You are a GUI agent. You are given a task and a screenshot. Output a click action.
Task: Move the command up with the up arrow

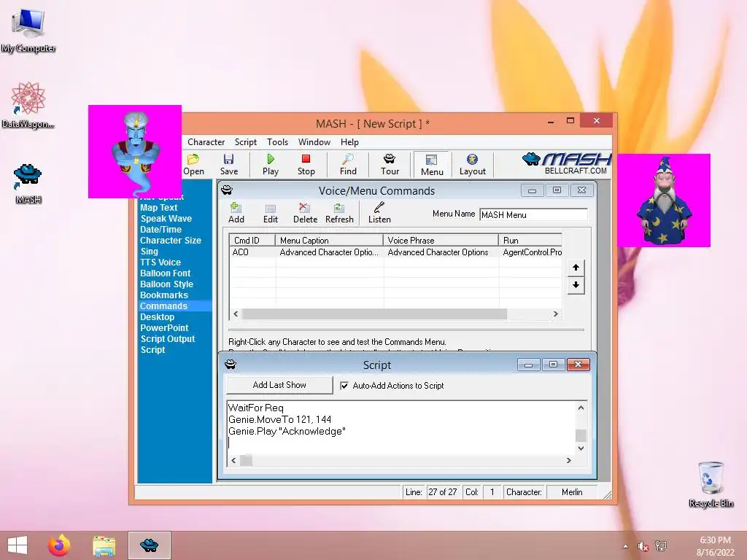(x=576, y=268)
